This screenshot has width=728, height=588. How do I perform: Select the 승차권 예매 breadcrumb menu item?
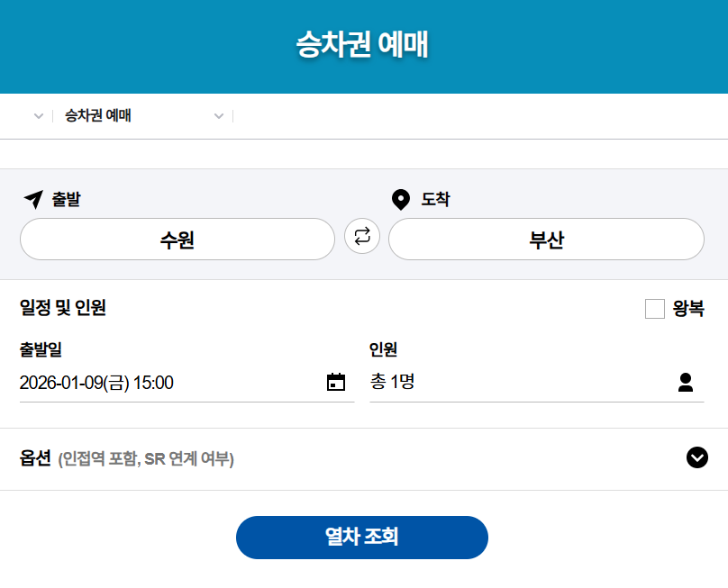tap(98, 116)
